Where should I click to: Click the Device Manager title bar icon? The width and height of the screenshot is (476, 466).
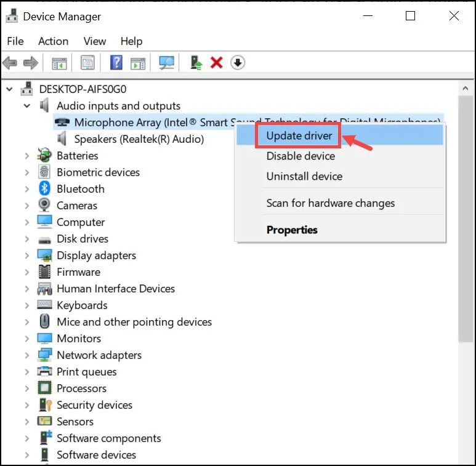point(12,16)
